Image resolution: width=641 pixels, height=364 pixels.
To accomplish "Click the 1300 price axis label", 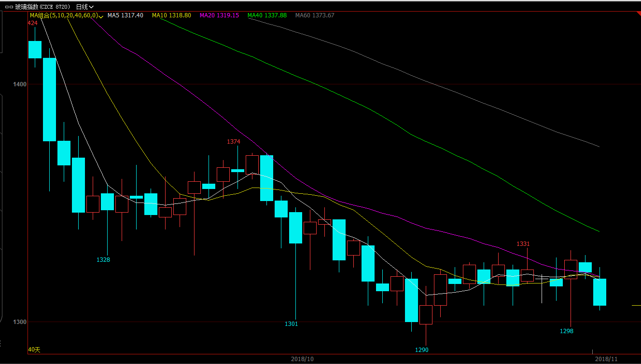I will point(20,322).
